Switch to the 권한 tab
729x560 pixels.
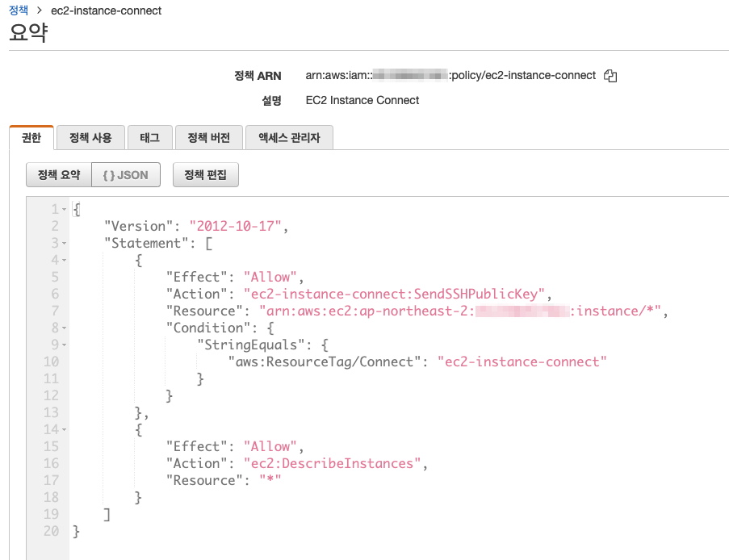pos(31,137)
